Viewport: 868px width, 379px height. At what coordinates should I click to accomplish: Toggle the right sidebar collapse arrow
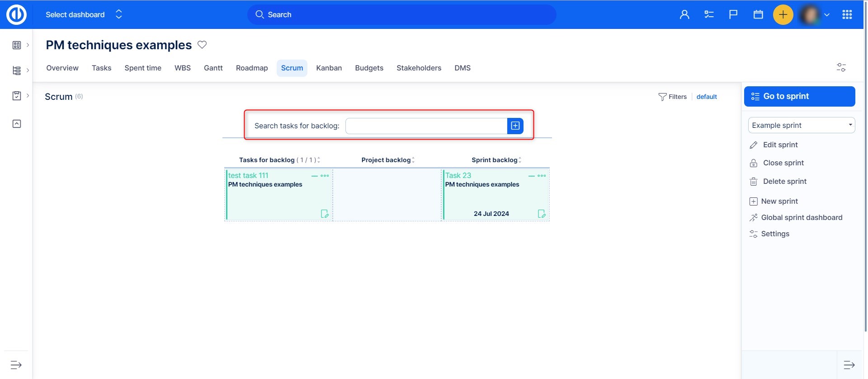click(849, 365)
